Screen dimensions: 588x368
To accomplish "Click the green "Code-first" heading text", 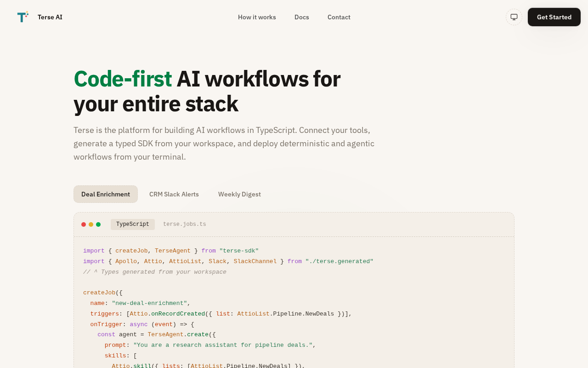I will (x=123, y=79).
